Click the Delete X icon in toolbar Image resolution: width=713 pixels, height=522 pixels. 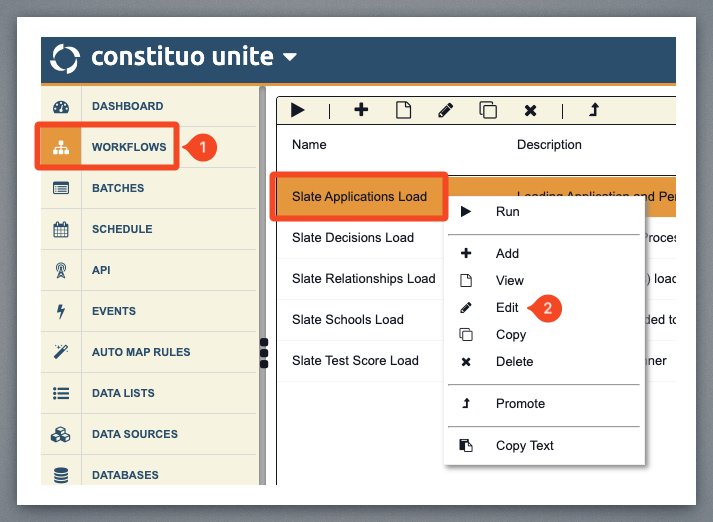point(530,110)
